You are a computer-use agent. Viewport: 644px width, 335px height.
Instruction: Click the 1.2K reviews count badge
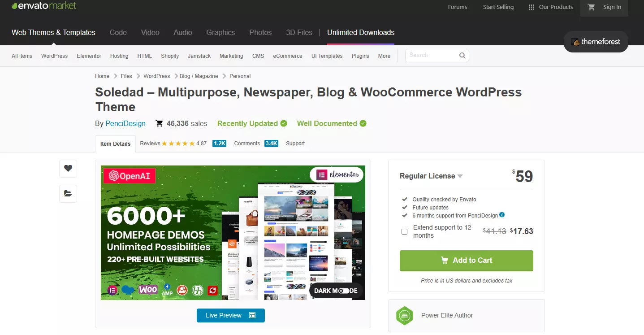(x=219, y=144)
